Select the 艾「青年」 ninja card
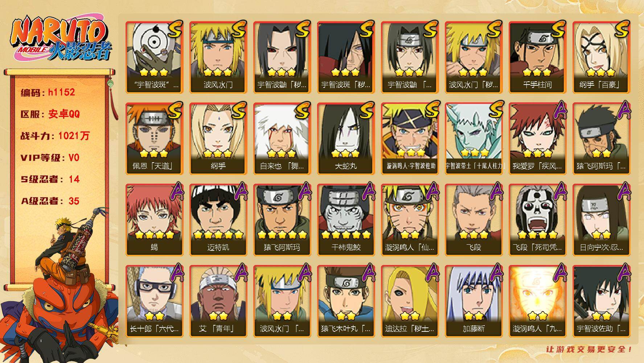644x363 pixels. click(x=218, y=301)
